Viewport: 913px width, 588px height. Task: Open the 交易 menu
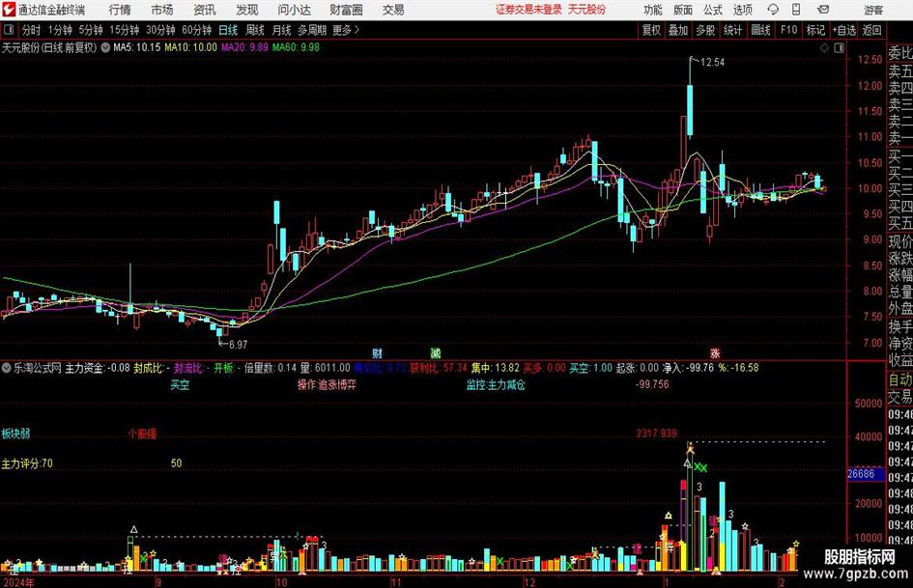click(x=393, y=10)
